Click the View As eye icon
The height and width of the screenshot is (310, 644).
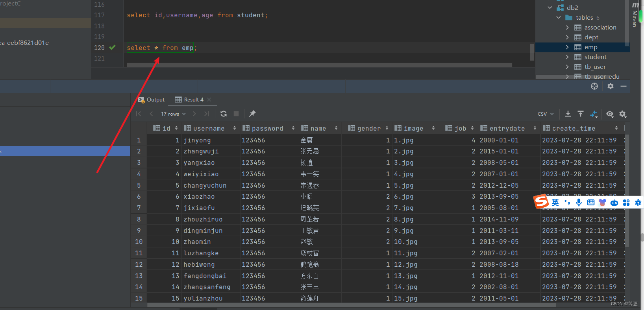tap(610, 114)
